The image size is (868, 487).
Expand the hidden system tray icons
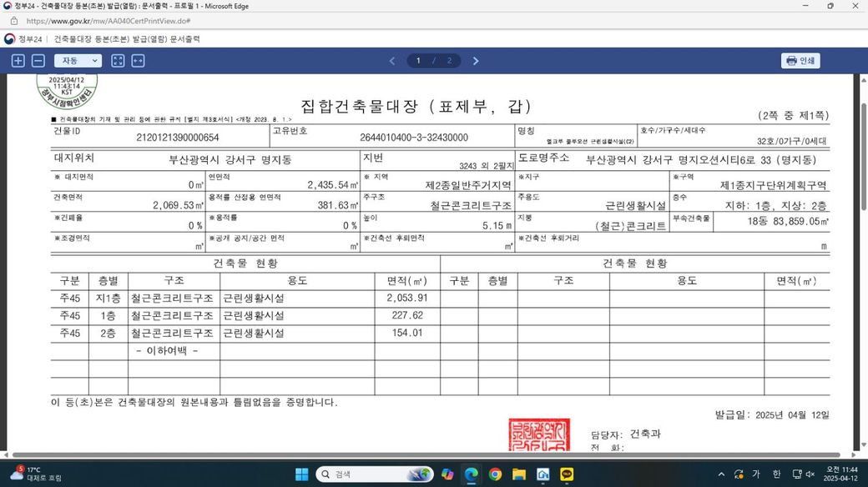(x=721, y=474)
